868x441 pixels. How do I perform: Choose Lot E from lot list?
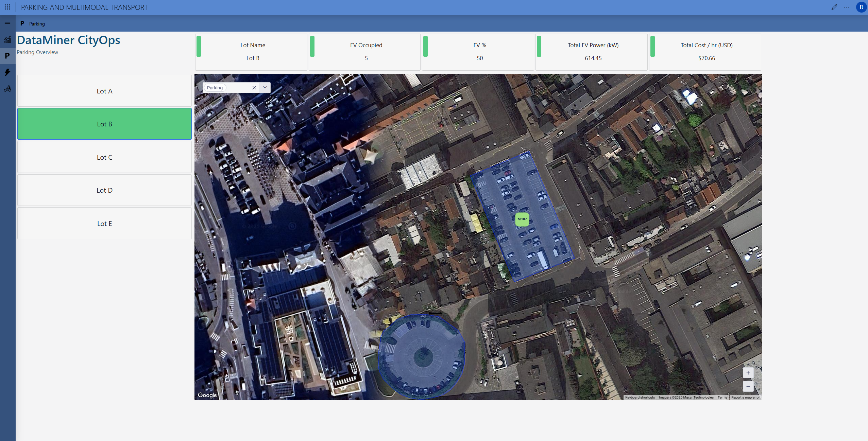click(104, 224)
